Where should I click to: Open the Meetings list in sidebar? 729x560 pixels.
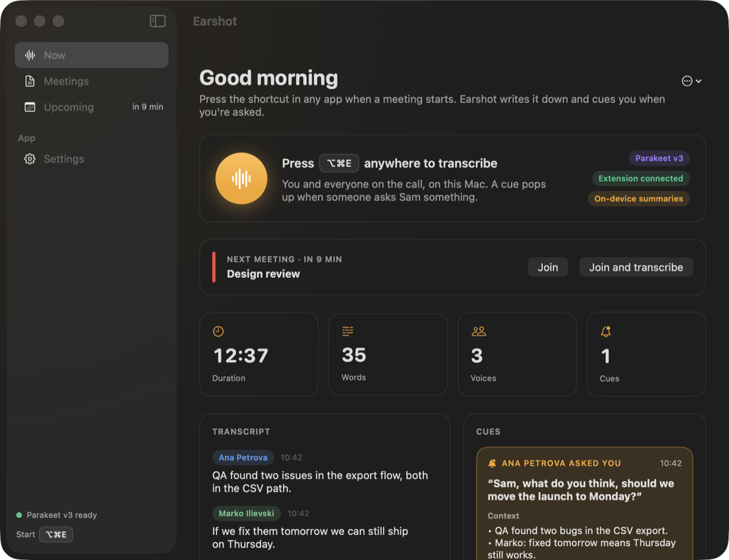pos(91,81)
